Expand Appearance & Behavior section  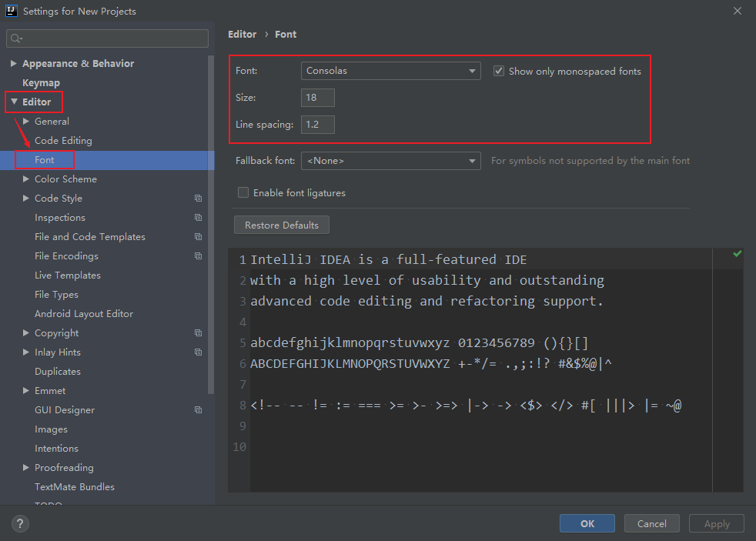tap(13, 62)
